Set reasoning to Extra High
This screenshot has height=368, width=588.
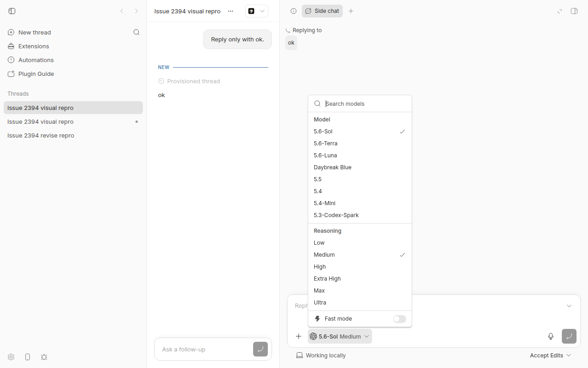(360, 279)
